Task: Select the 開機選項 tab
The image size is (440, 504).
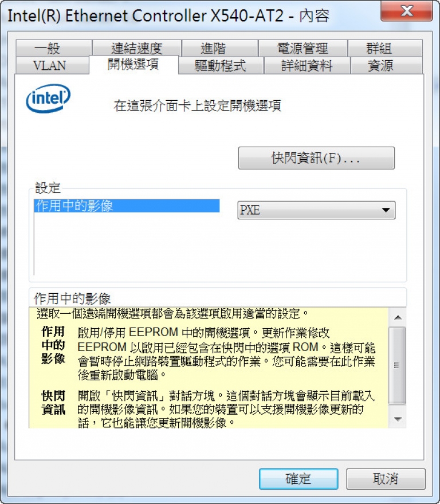Action: 133,64
